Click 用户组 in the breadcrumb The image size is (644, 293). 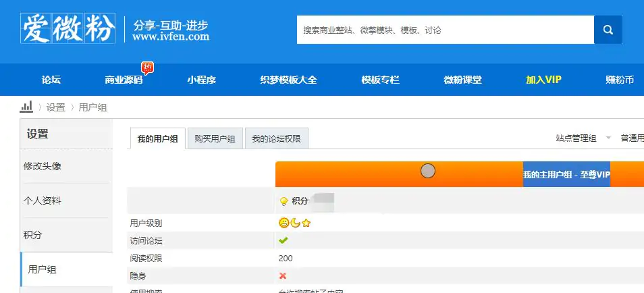point(93,107)
